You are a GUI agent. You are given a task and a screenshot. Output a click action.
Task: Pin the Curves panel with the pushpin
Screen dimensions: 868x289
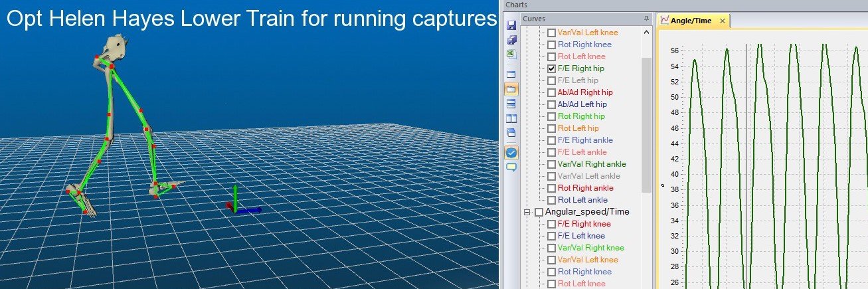pos(647,19)
